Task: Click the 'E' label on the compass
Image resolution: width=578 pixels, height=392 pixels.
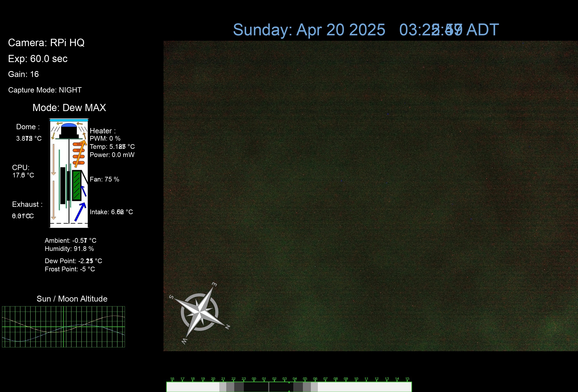Action: pos(214,284)
